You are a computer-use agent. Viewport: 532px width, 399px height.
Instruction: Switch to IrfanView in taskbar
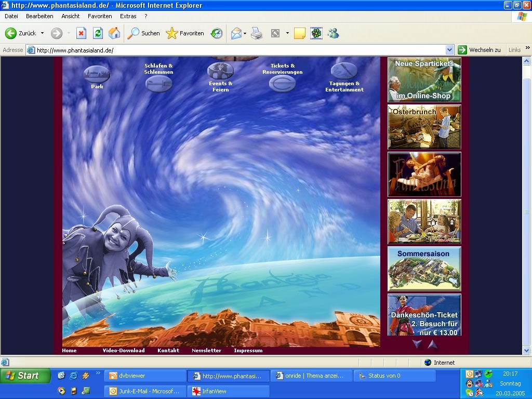[229, 391]
